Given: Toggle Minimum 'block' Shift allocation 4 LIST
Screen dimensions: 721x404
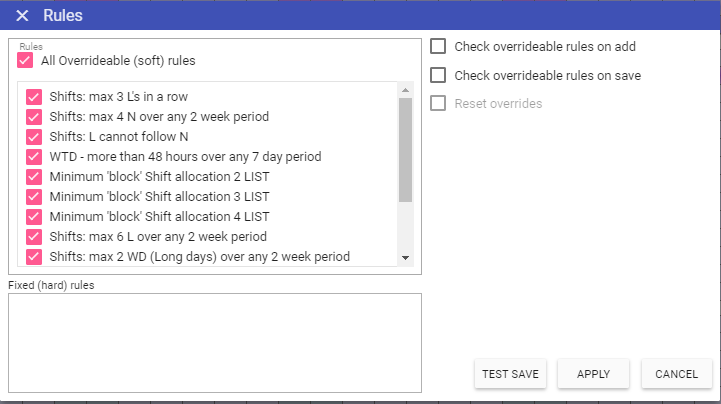Looking at the screenshot, I should point(34,217).
